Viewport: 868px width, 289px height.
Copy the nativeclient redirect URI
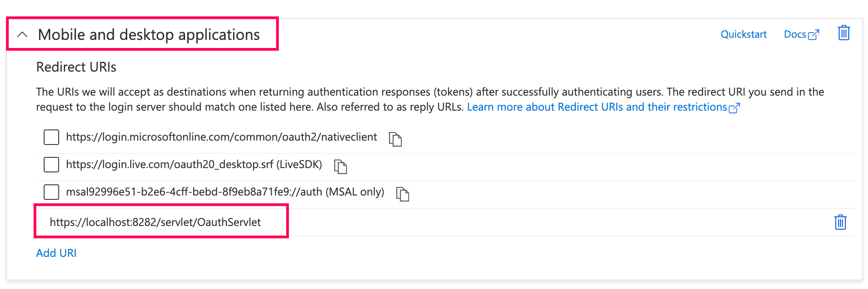[395, 139]
